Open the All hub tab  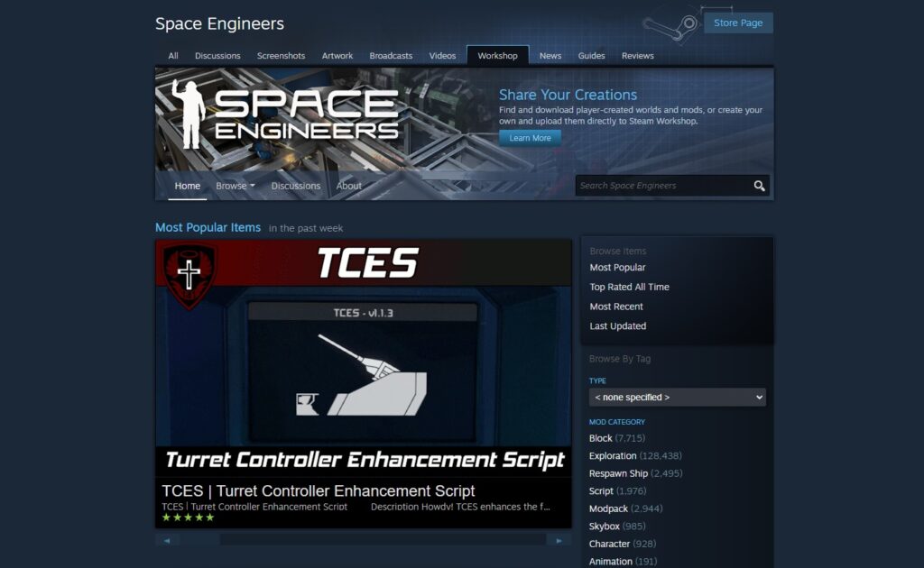pyautogui.click(x=173, y=56)
